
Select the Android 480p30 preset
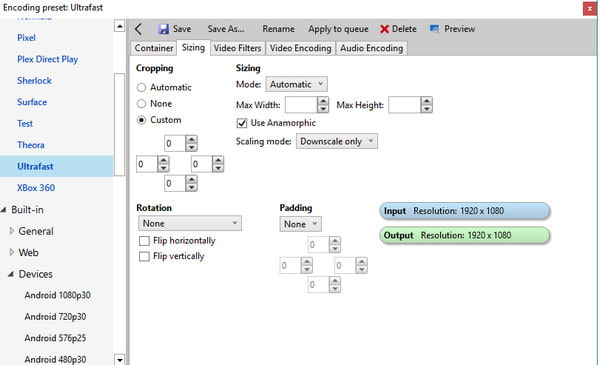[x=55, y=360]
